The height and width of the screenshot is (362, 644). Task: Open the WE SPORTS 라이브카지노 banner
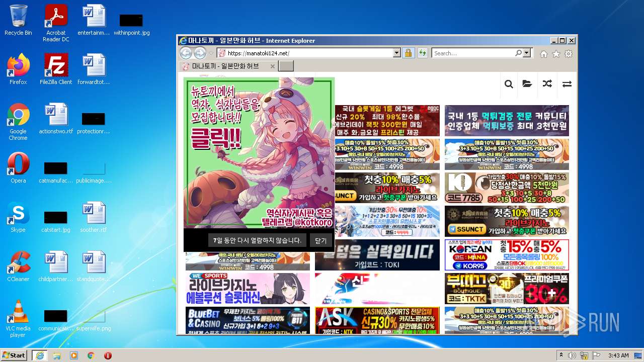(248, 289)
